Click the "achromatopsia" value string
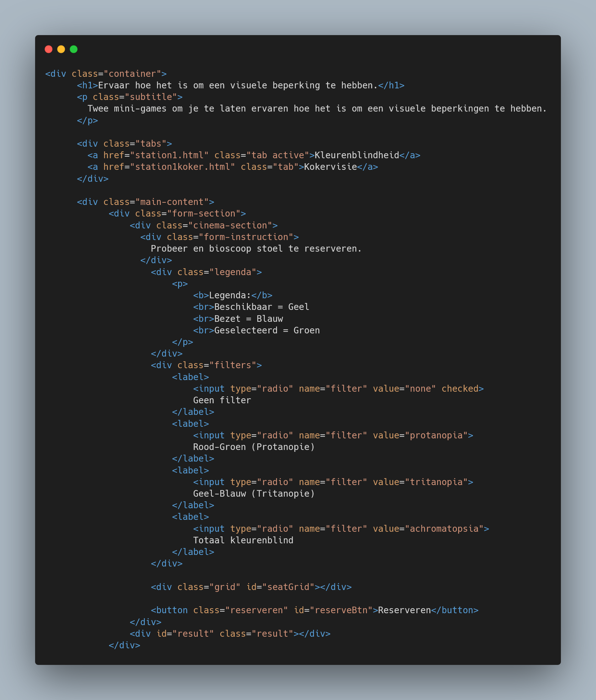This screenshot has width=596, height=700. click(x=444, y=528)
